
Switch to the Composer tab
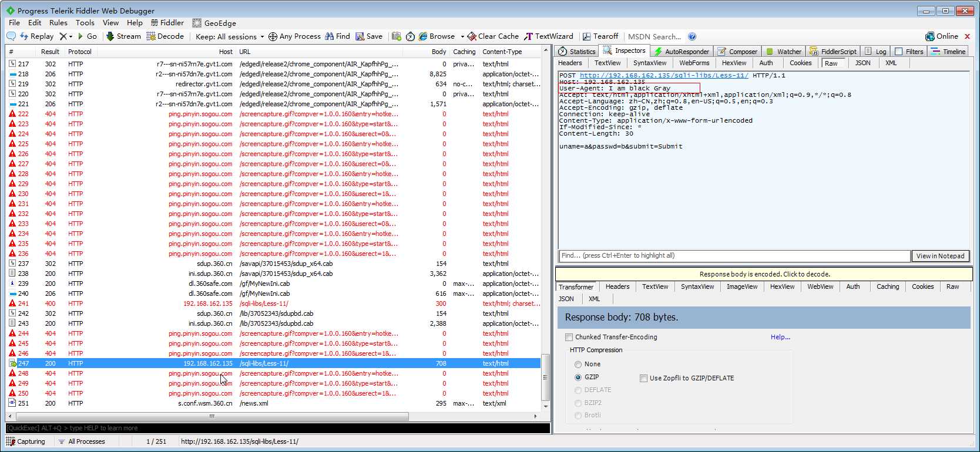[x=737, y=52]
